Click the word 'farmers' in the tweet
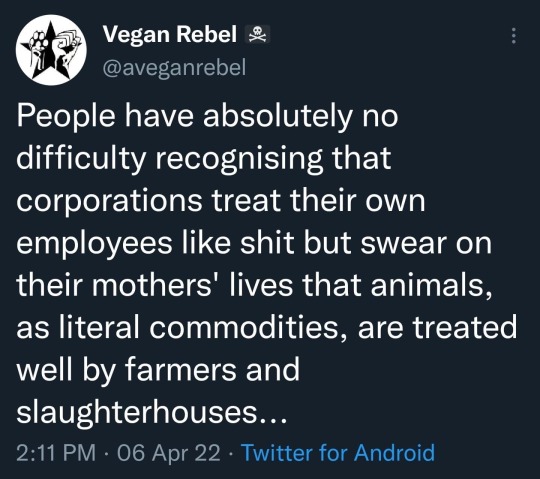This screenshot has width=540, height=479. point(180,368)
